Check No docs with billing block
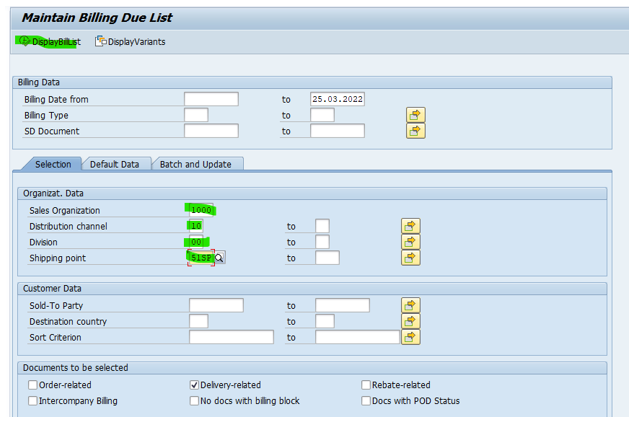Image resolution: width=640 pixels, height=423 pixels. point(194,401)
